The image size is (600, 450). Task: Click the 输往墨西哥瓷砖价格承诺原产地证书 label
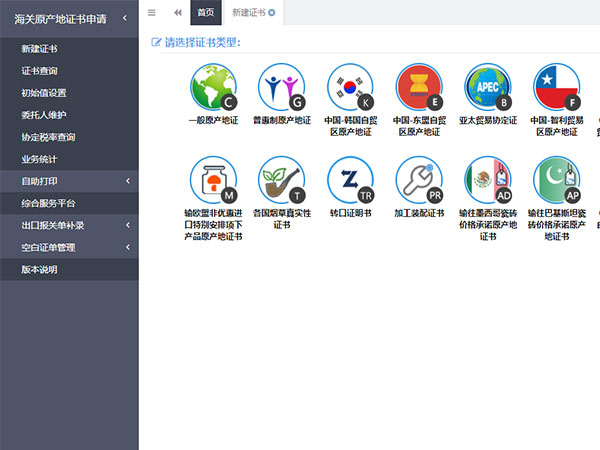(488, 225)
